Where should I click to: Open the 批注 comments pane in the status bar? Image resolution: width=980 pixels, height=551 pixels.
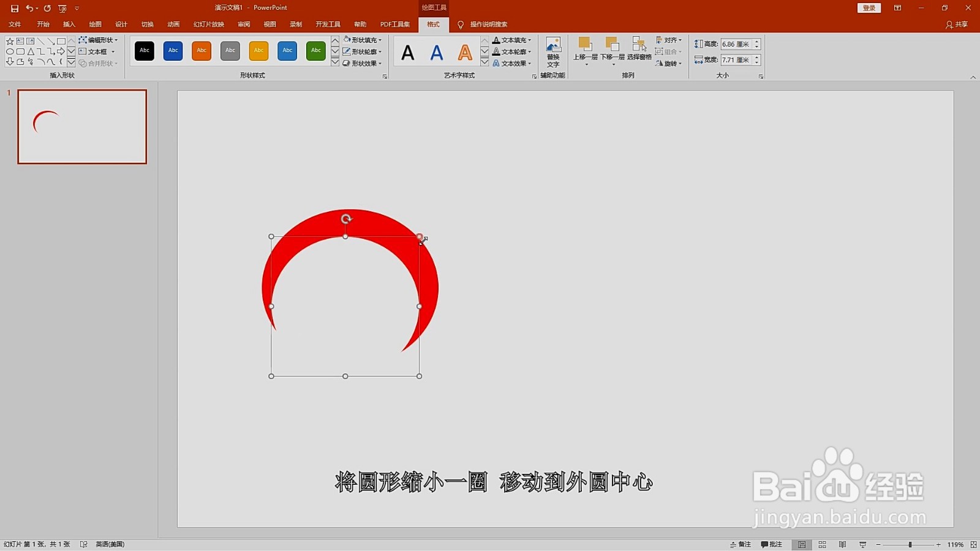(x=772, y=544)
